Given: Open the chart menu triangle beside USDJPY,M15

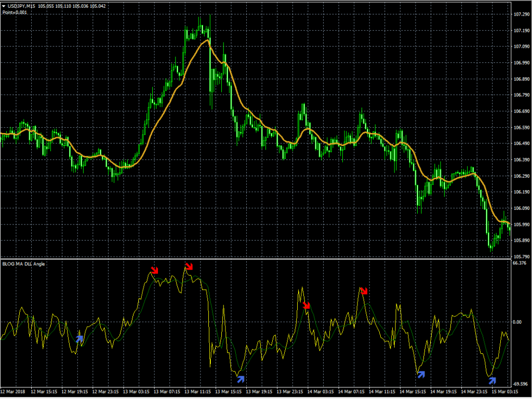Looking at the screenshot, I should pyautogui.click(x=4, y=6).
